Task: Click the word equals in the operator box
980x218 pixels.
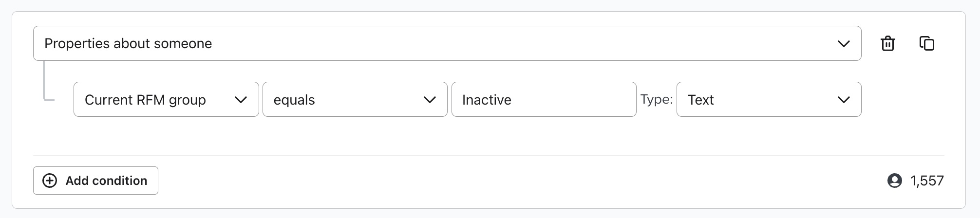Action: tap(294, 100)
